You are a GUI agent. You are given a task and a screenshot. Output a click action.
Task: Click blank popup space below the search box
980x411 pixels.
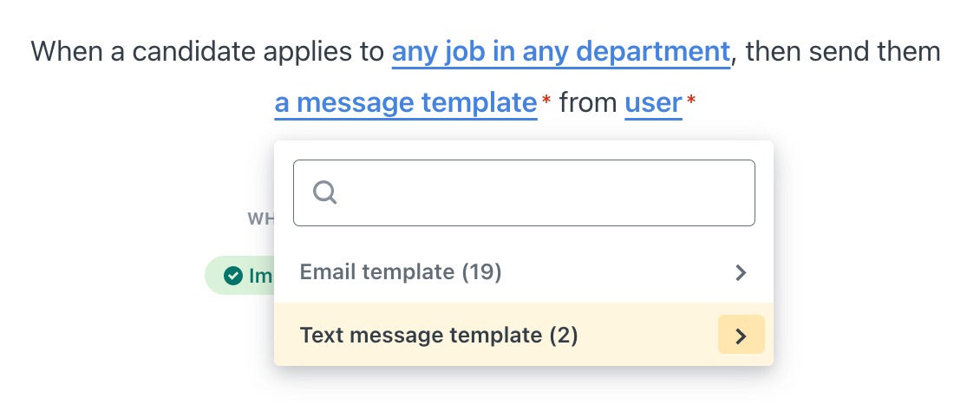pos(524,235)
